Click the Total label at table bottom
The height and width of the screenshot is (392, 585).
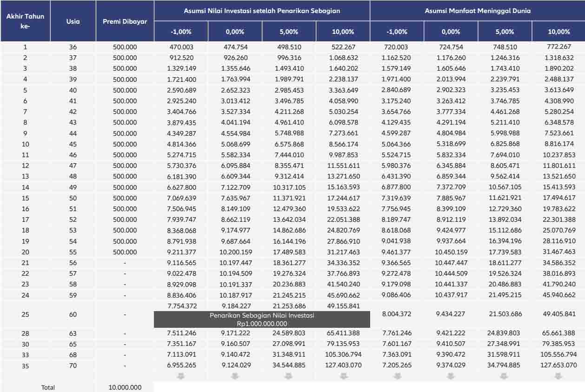(48, 387)
